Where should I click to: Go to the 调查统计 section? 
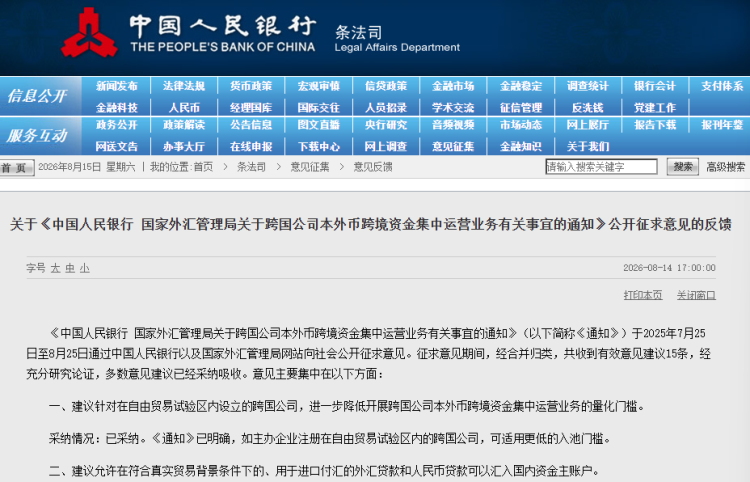(x=588, y=86)
